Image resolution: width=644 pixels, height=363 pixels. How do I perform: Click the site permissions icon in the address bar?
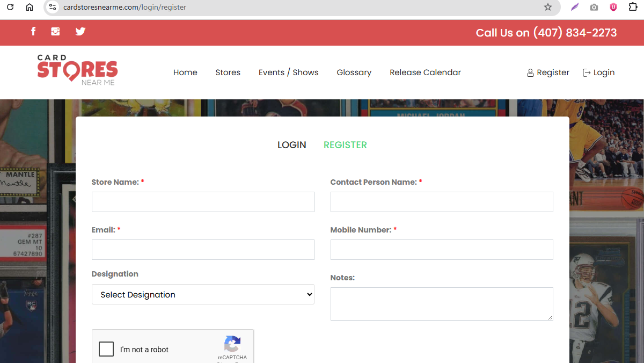(x=52, y=8)
